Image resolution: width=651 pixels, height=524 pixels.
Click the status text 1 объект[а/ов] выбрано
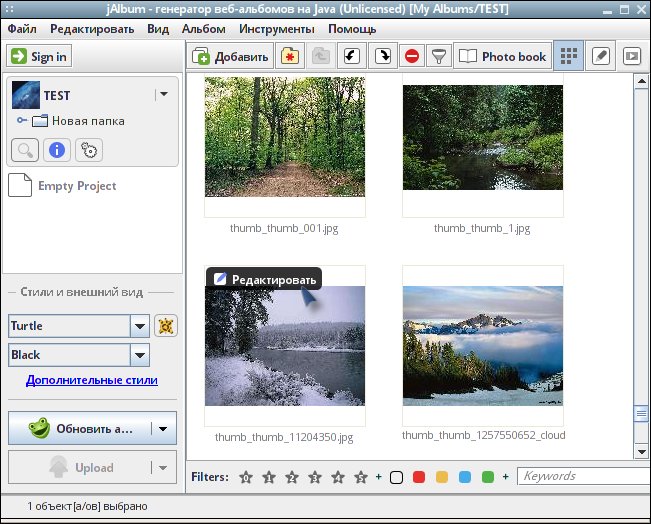(x=87, y=506)
